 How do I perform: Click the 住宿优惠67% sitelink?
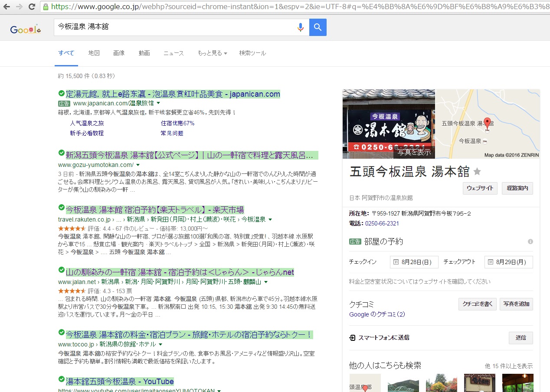177,123
